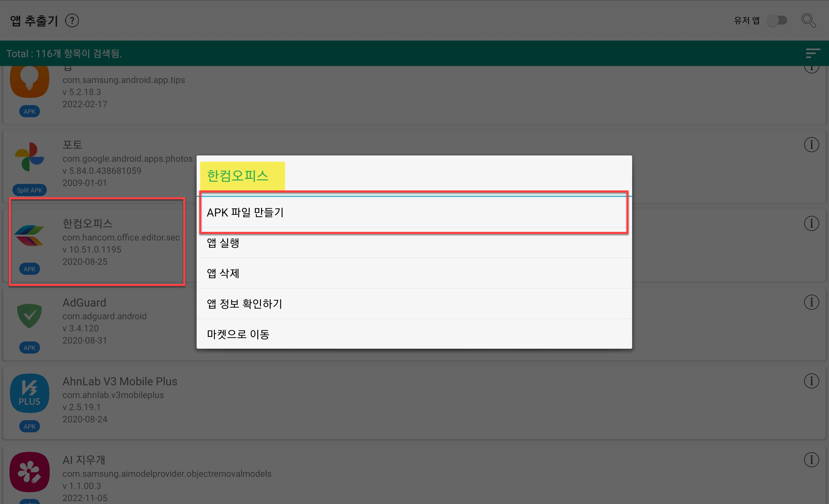Image resolution: width=829 pixels, height=504 pixels.
Task: Open the sort filter icon in green bar
Action: 812,53
